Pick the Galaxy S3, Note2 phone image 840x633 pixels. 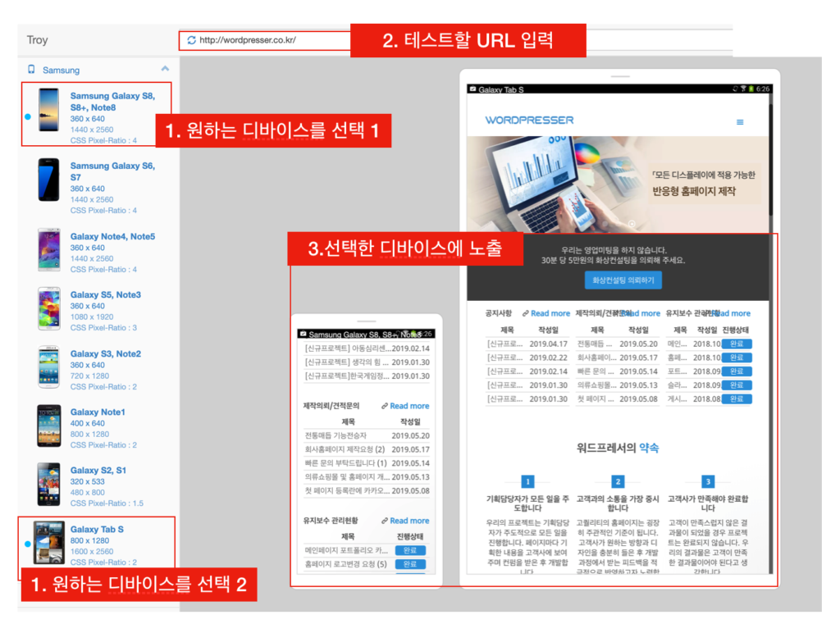click(x=49, y=367)
